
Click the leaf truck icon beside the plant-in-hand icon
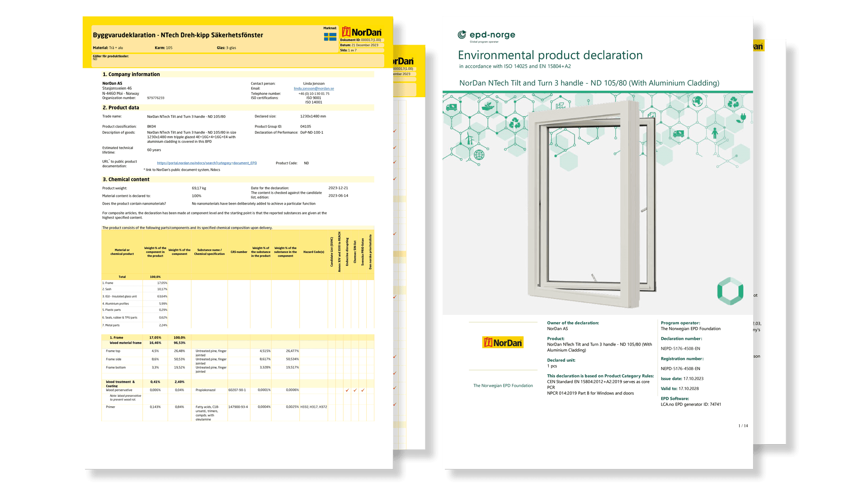[451, 108]
